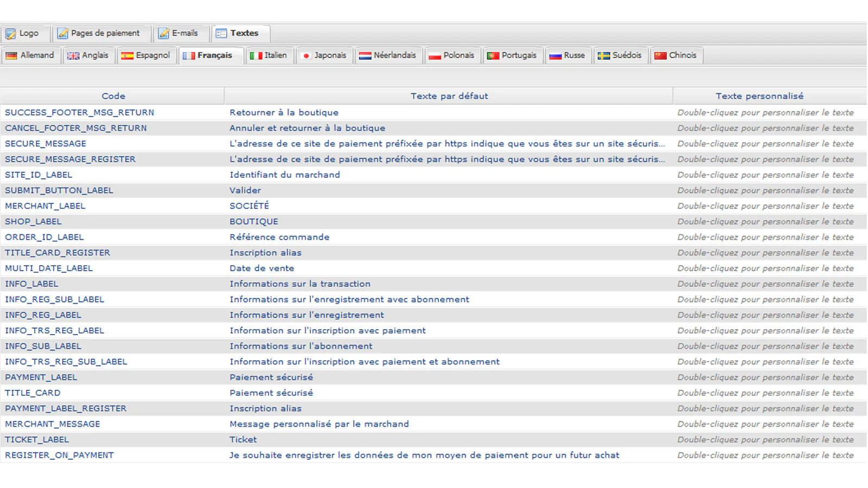Click the Chinese flag icon
868x488 pixels.
(660, 56)
